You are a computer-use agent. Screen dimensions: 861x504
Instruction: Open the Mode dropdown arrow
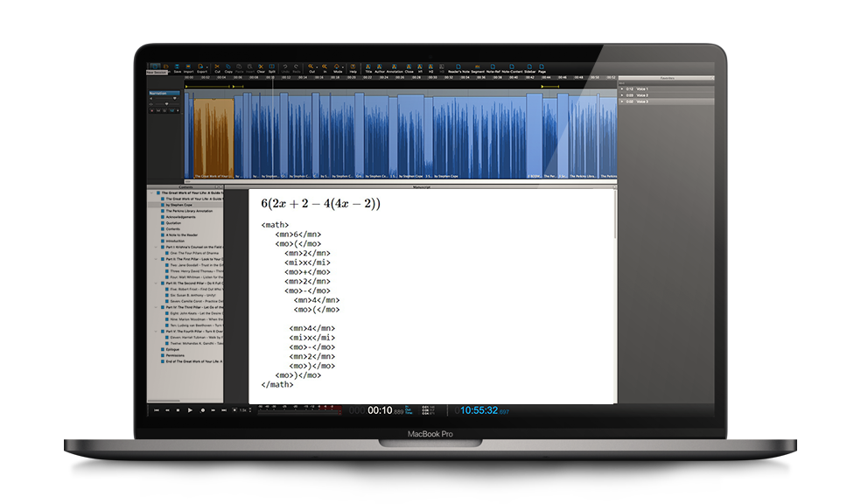(x=345, y=66)
